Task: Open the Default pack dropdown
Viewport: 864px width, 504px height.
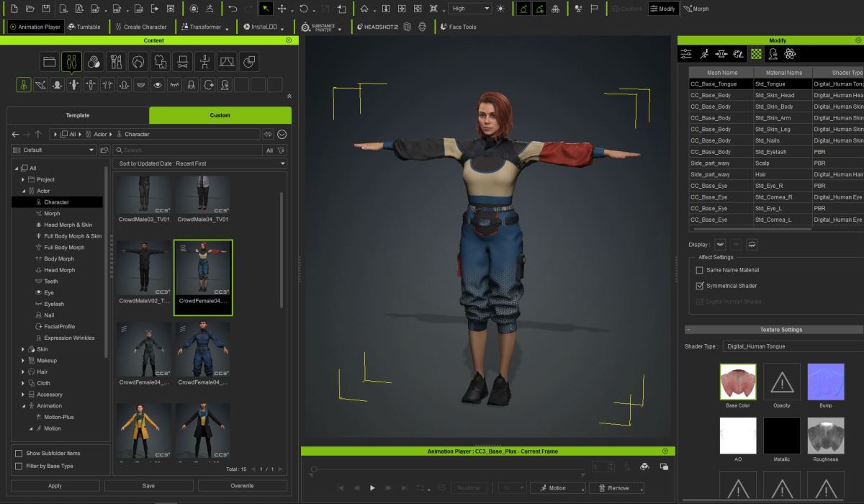Action: click(53, 150)
